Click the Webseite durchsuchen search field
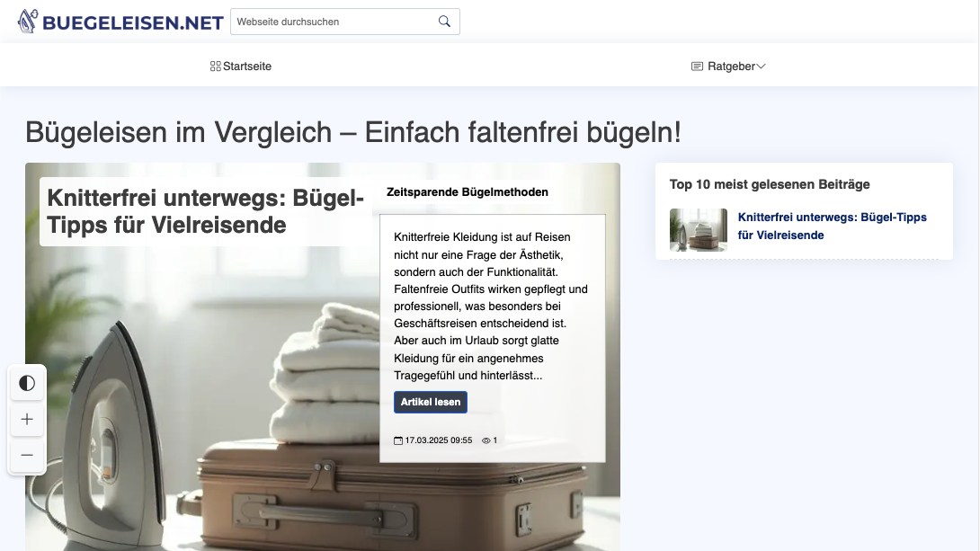 coord(333,21)
